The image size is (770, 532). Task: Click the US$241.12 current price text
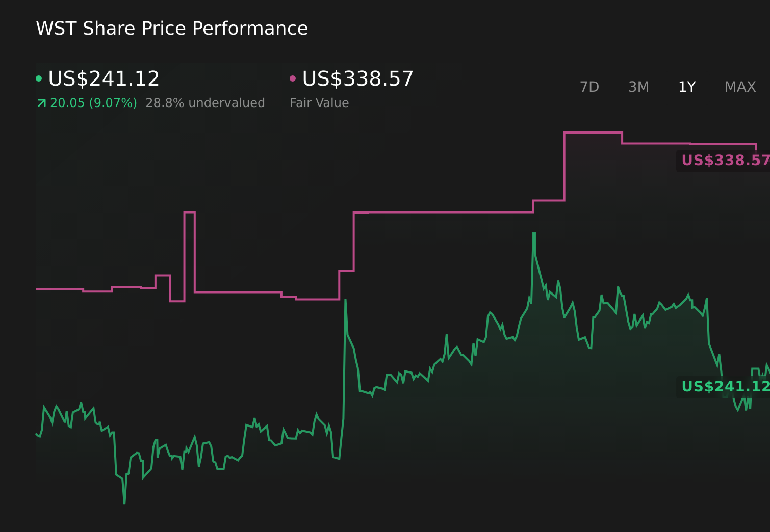coord(104,78)
